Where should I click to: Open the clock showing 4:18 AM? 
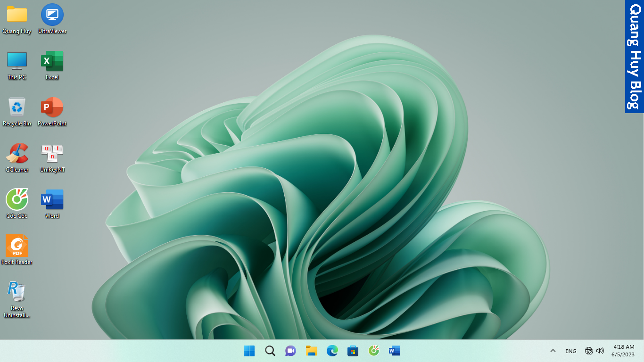point(623,347)
